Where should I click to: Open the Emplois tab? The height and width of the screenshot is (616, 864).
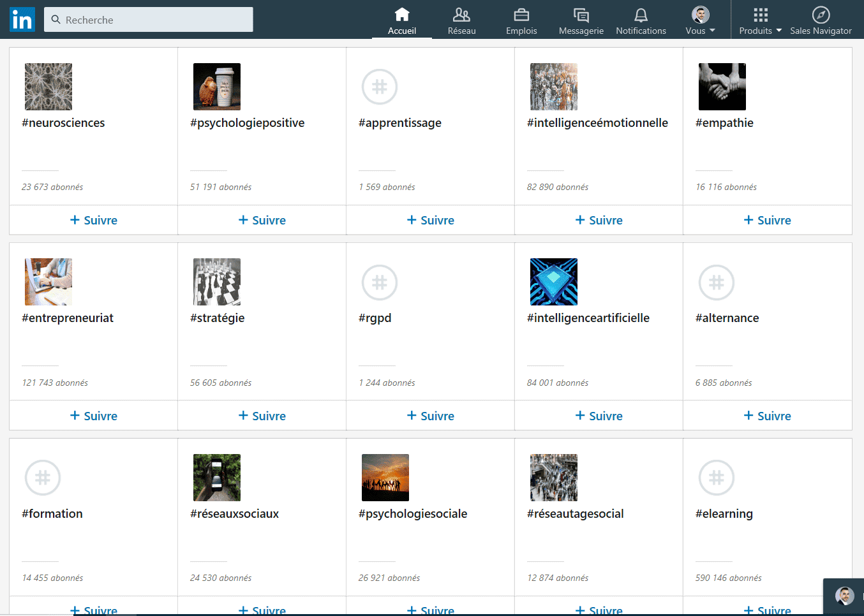click(521, 22)
